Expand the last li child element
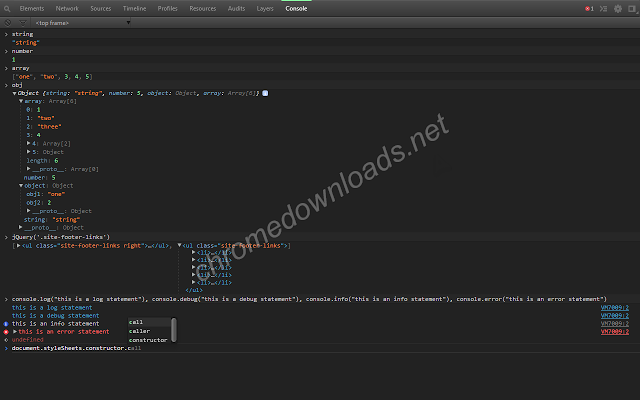The image size is (640, 400). click(x=193, y=282)
